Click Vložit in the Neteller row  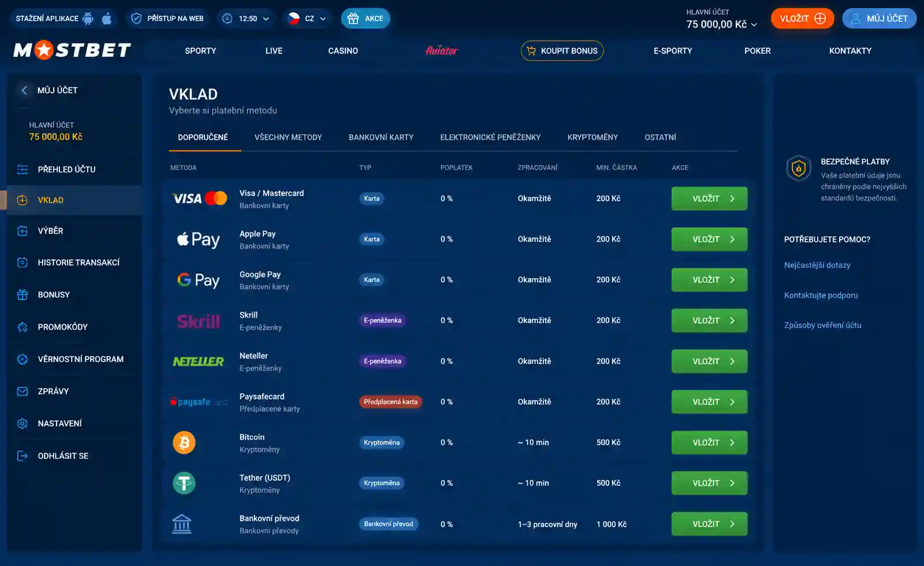pos(709,361)
